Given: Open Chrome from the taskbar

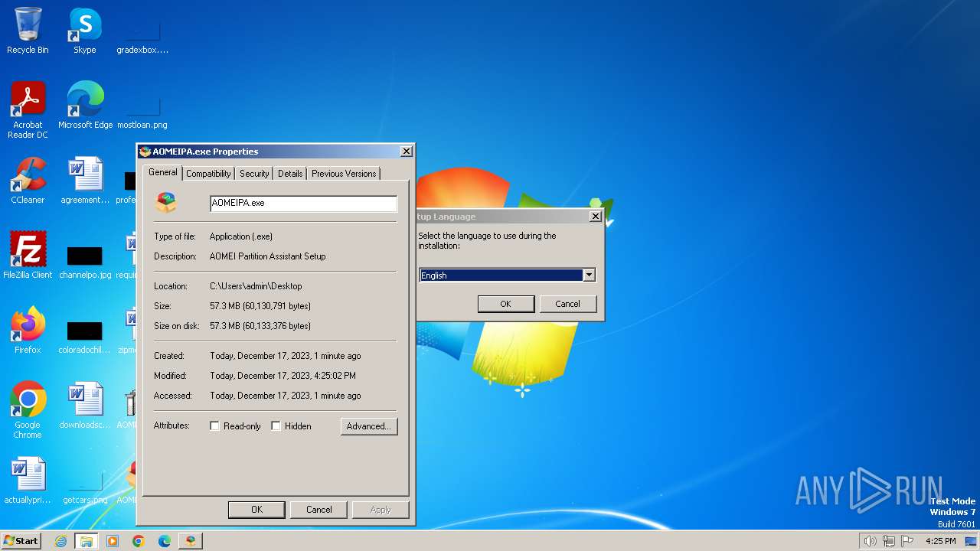Looking at the screenshot, I should 139,541.
